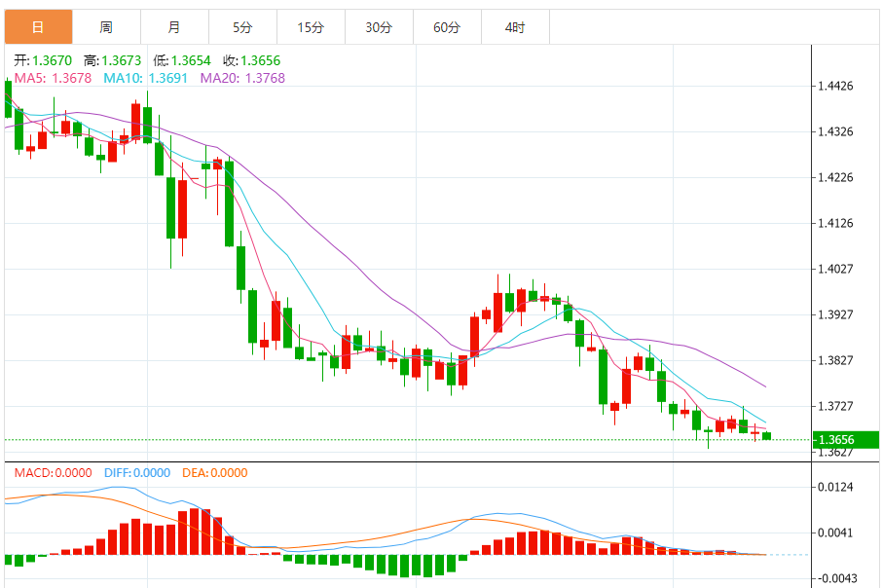Open the 60分 interval tab

tap(447, 27)
